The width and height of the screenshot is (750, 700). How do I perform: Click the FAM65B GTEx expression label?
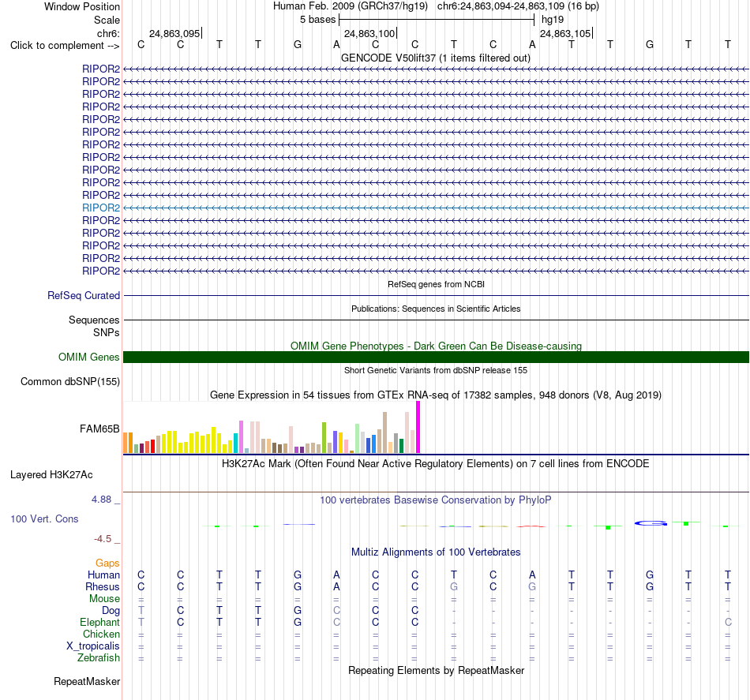99,429
